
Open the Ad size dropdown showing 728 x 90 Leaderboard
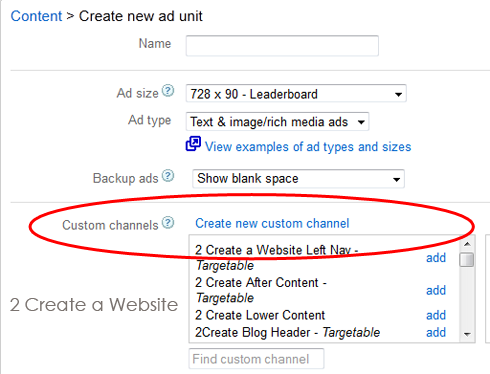click(296, 93)
